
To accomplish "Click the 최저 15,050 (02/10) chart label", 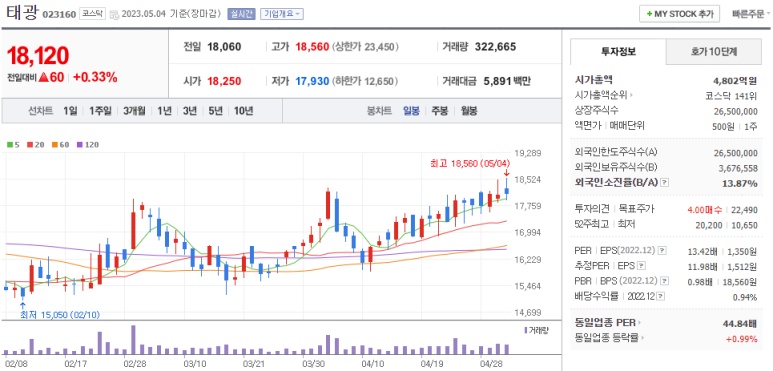I will [60, 315].
